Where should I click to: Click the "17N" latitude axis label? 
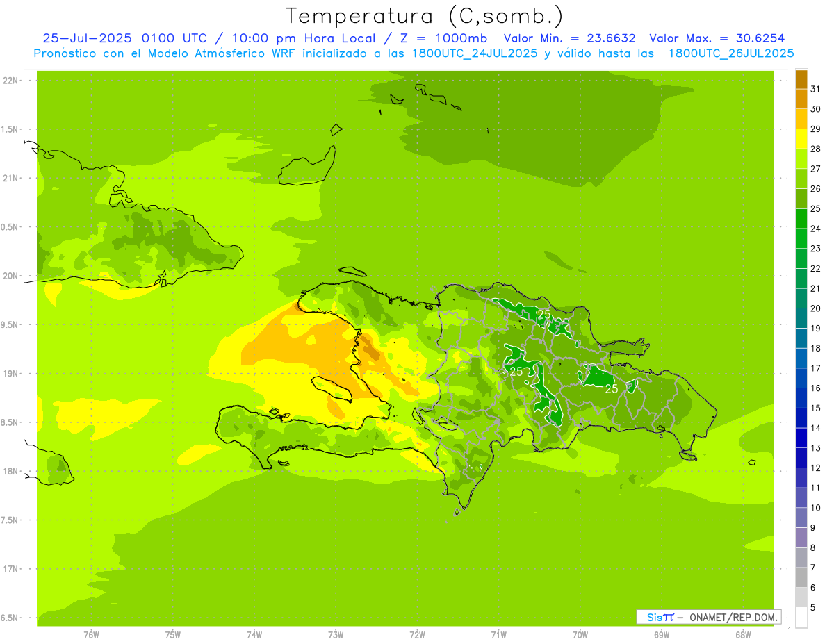(11, 569)
